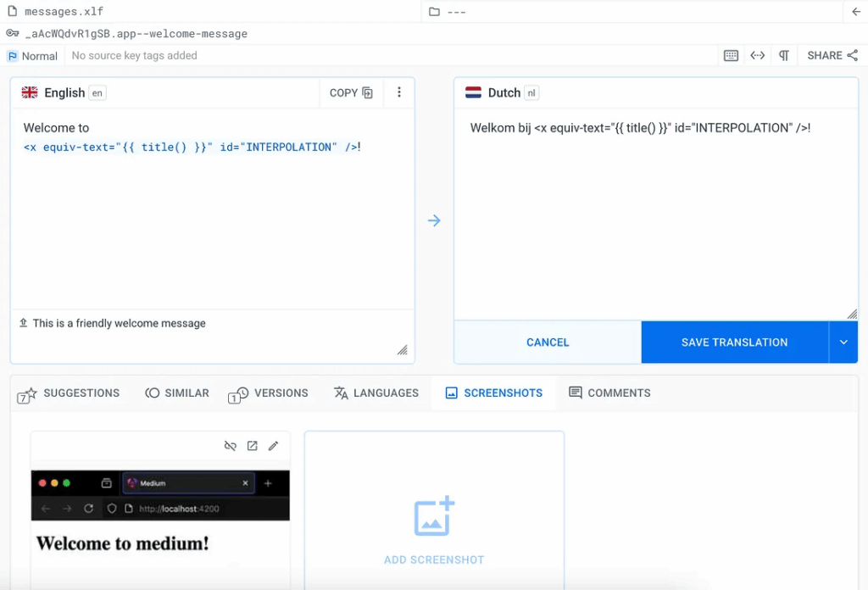The image size is (868, 590).
Task: Edit the screenshot with the pencil icon
Action: click(273, 446)
